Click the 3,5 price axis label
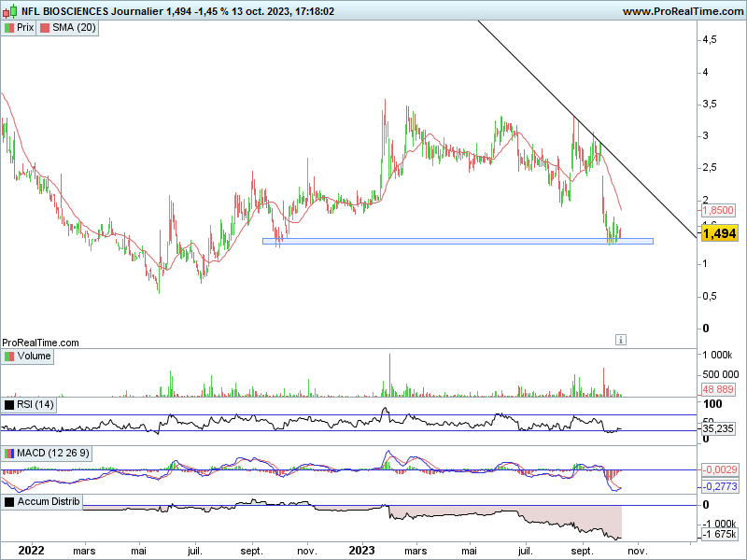The image size is (747, 560). tap(710, 105)
